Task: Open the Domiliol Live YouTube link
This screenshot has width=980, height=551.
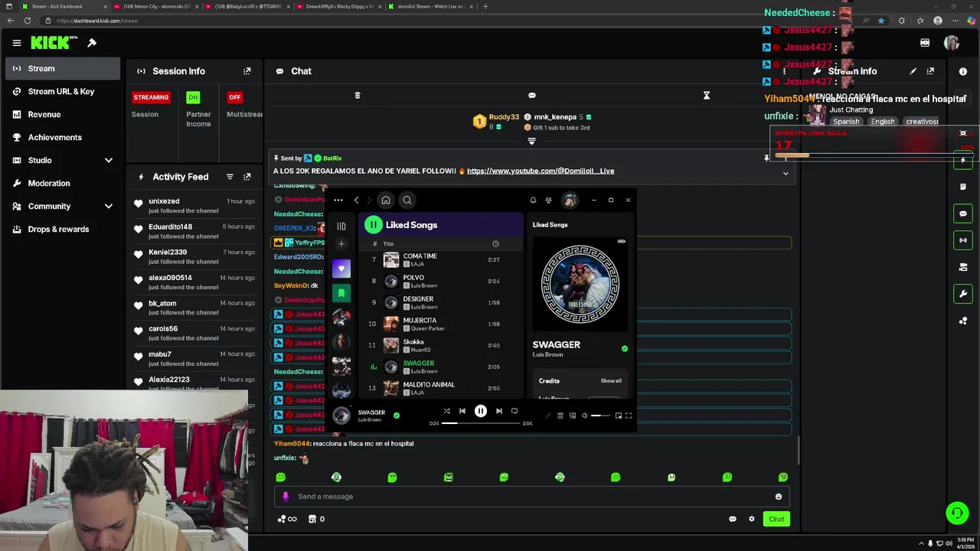Action: point(541,171)
